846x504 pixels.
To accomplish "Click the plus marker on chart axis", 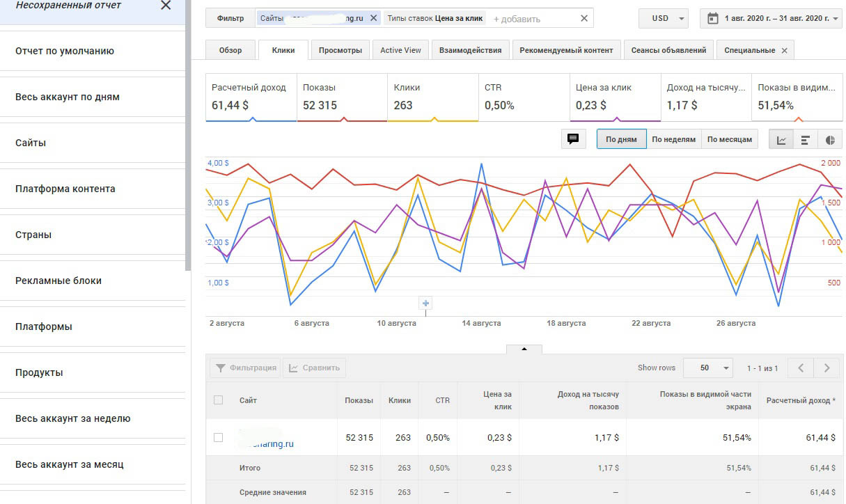I will 426,303.
